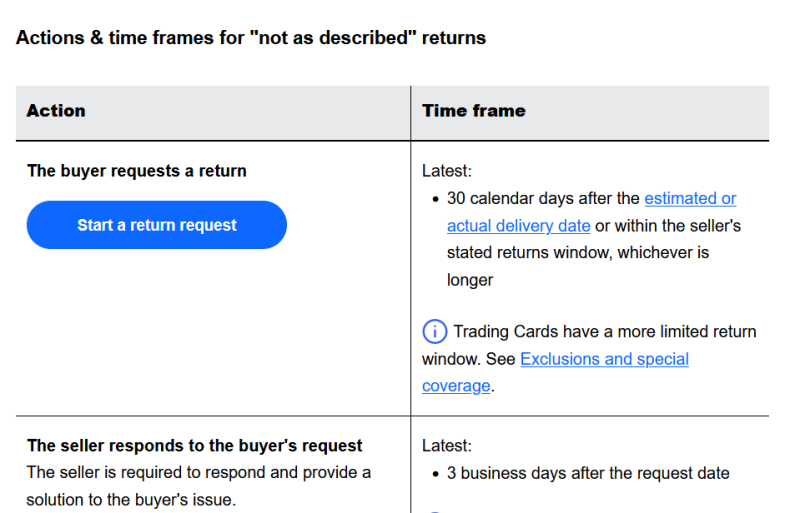Click the Start a return request button

click(156, 225)
